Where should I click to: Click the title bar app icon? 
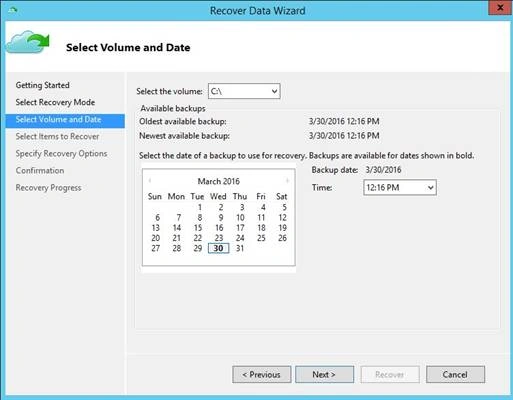(13, 10)
